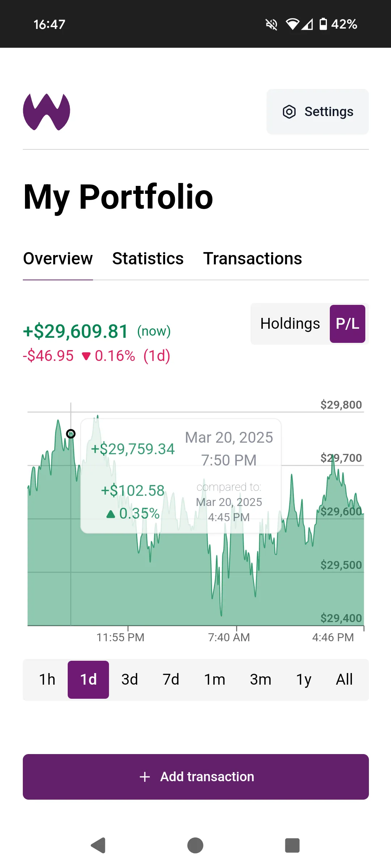Click the Add transaction button
391x868 pixels.
point(196,777)
